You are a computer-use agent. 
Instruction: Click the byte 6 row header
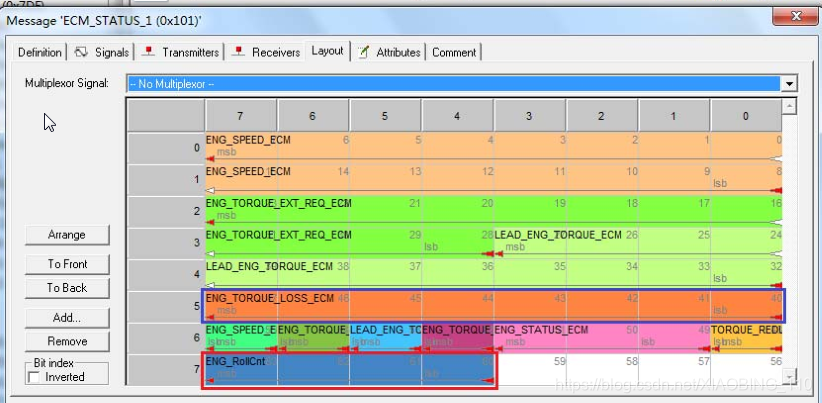(166, 338)
